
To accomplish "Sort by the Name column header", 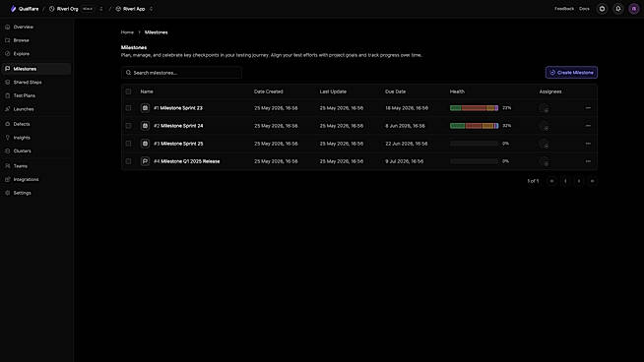I will (147, 91).
